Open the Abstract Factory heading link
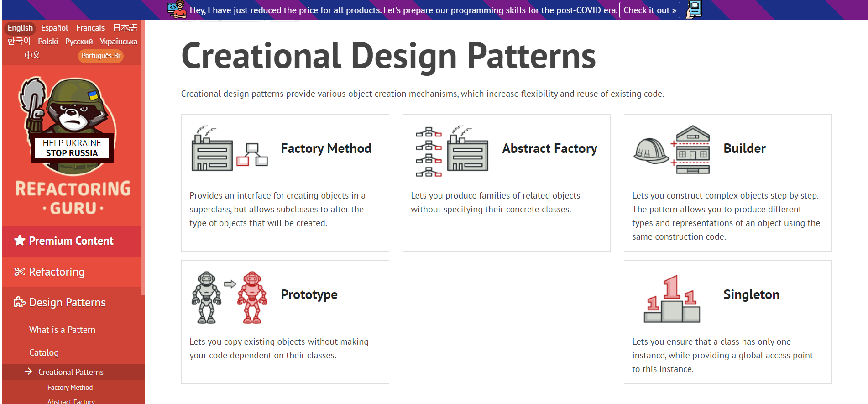Image resolution: width=868 pixels, height=404 pixels. pyautogui.click(x=549, y=148)
